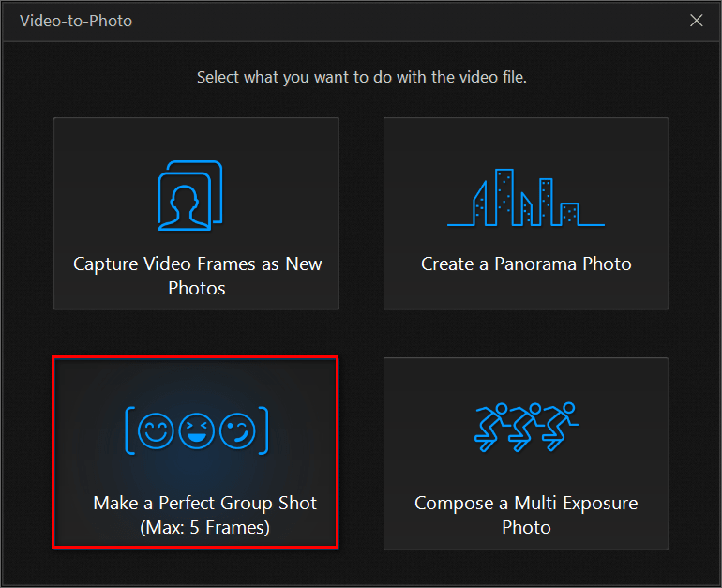
Task: Click the small building at skyline right
Action: click(569, 214)
